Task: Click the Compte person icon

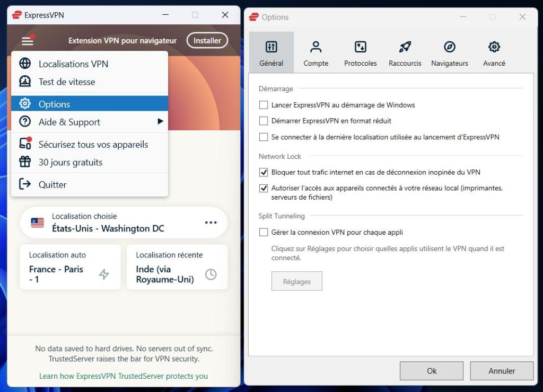Action: coord(316,47)
